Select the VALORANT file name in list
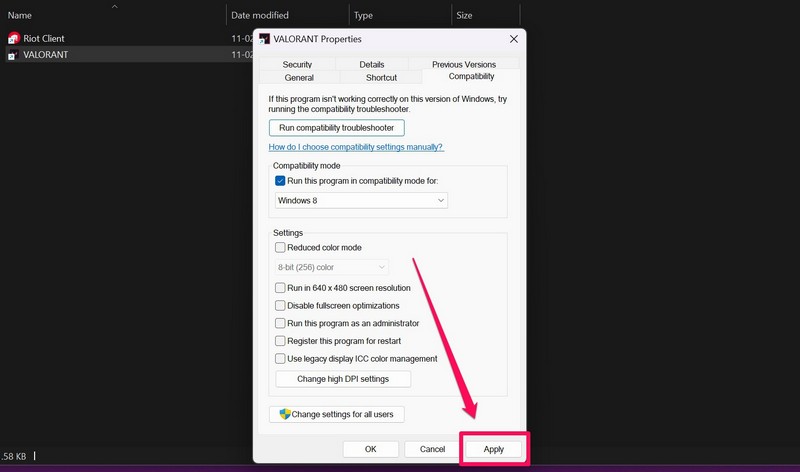Image resolution: width=800 pixels, height=472 pixels. (45, 55)
